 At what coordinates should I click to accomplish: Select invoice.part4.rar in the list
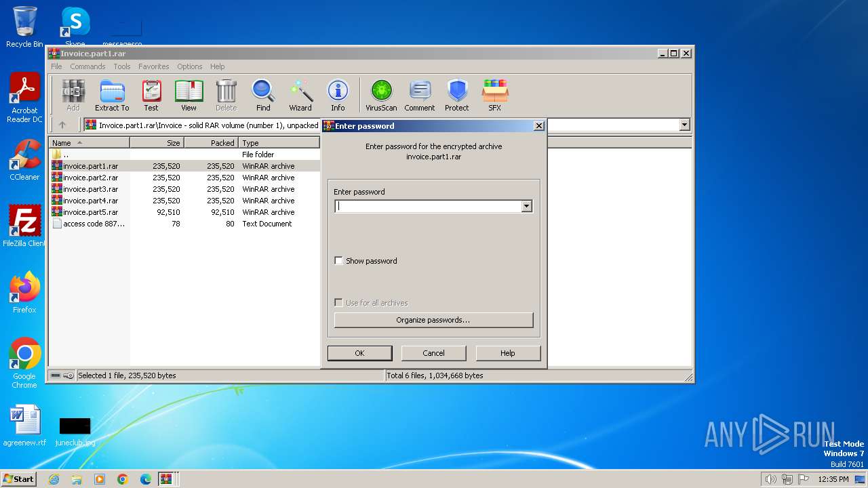click(184, 201)
